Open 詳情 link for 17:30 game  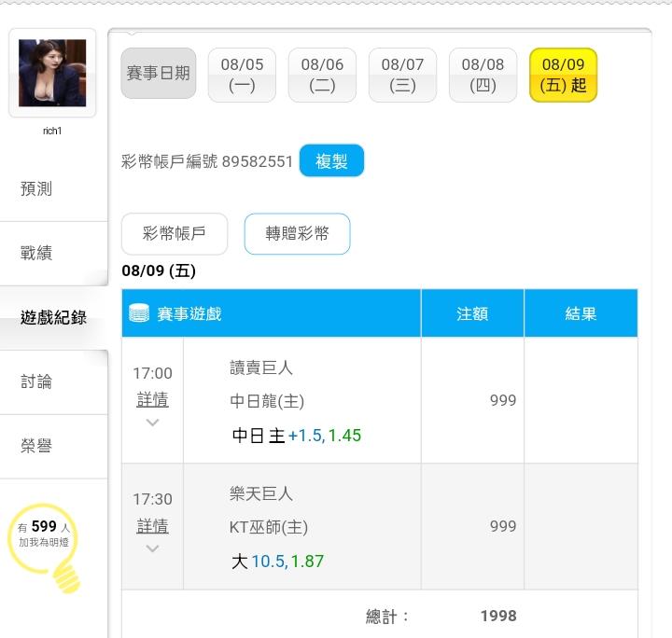point(152,526)
